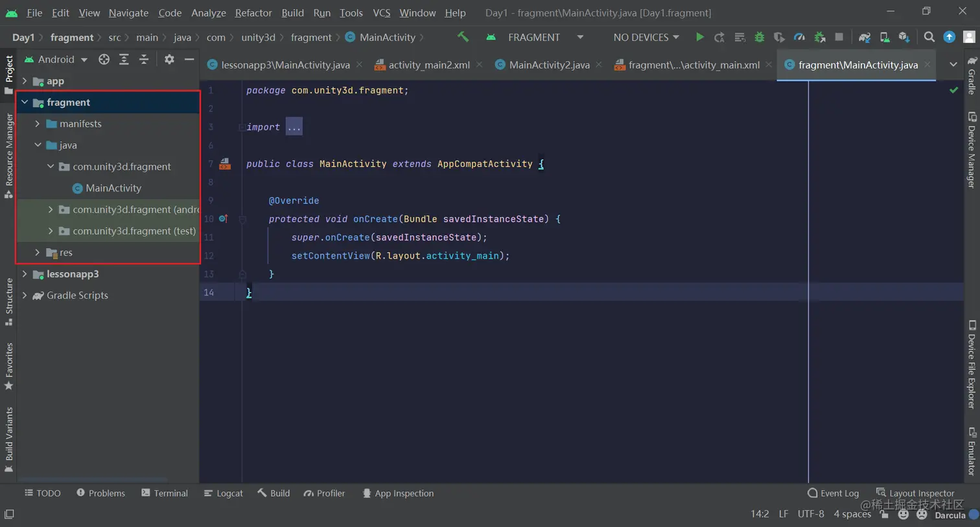This screenshot has height=527, width=980.
Task: Start debugging with the green bug icon
Action: 759,38
